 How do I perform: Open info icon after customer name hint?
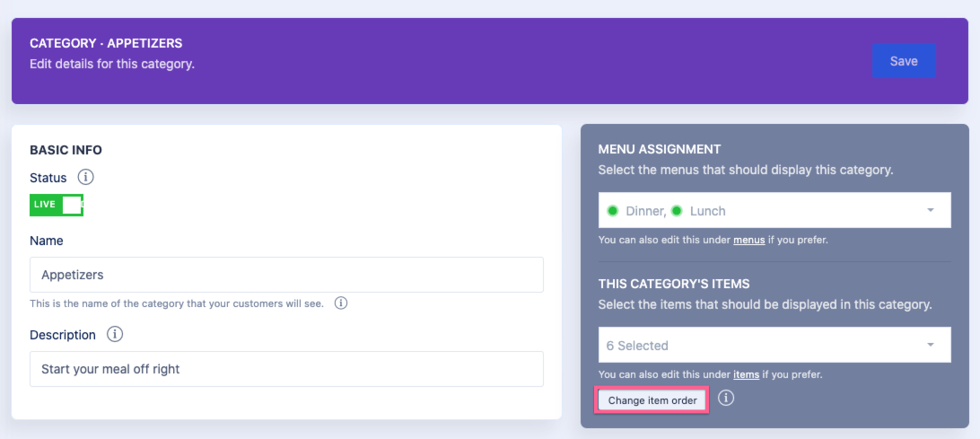click(x=341, y=303)
